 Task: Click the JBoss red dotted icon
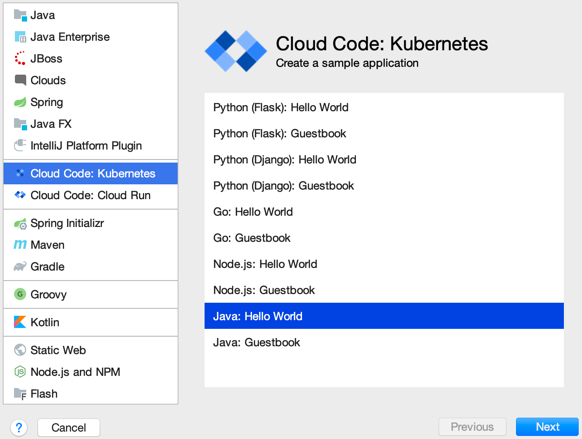coord(20,58)
